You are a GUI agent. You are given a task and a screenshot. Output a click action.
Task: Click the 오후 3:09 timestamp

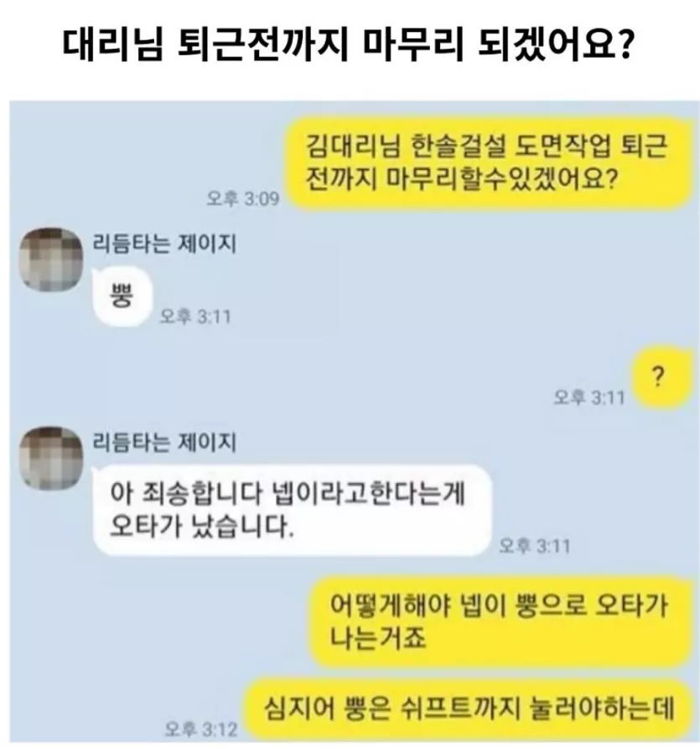242,198
